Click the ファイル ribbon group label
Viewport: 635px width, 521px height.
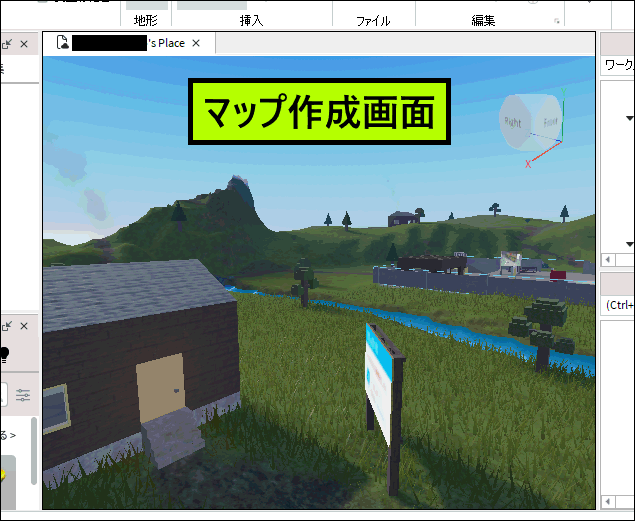(x=373, y=21)
